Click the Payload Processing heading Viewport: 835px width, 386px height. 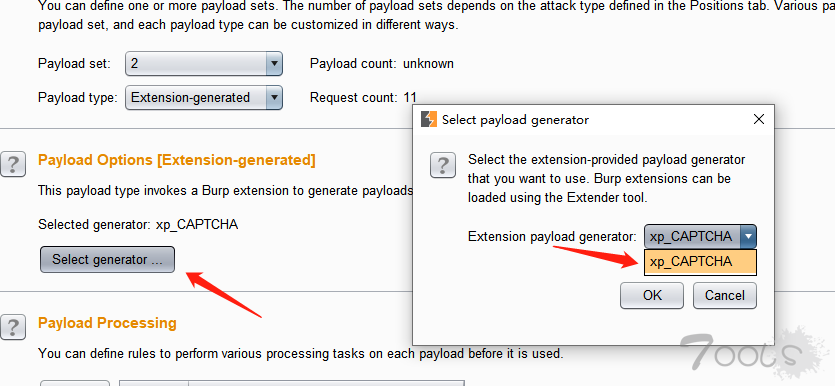[x=107, y=323]
